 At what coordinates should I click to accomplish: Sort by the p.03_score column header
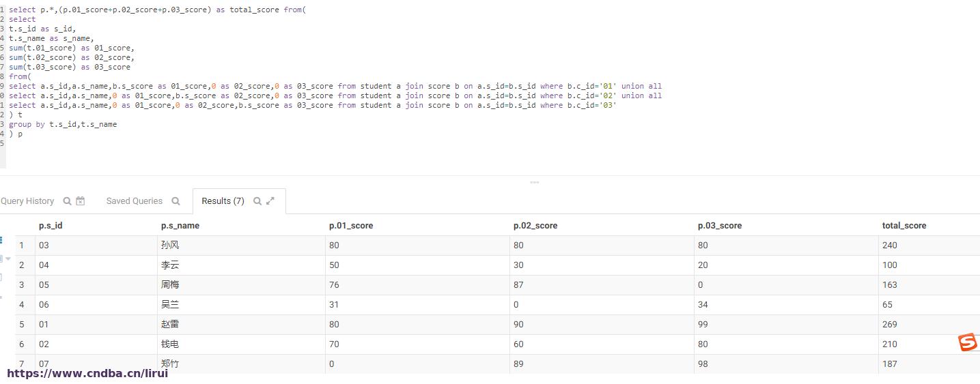coord(720,226)
